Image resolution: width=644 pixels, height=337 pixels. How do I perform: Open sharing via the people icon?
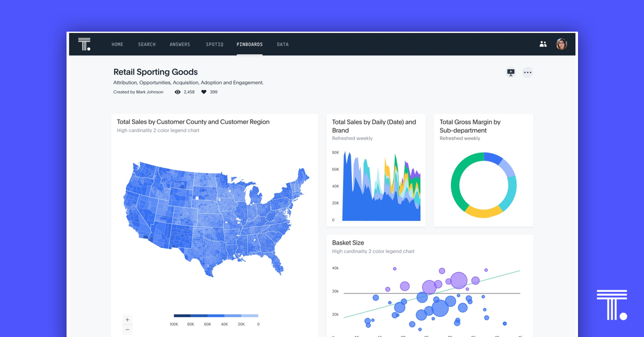click(543, 44)
